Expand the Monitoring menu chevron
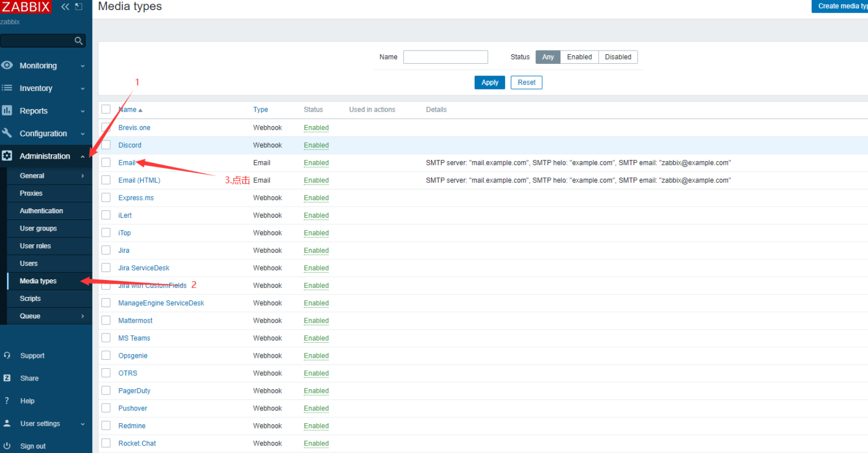Image resolution: width=868 pixels, height=453 pixels. pyautogui.click(x=82, y=66)
